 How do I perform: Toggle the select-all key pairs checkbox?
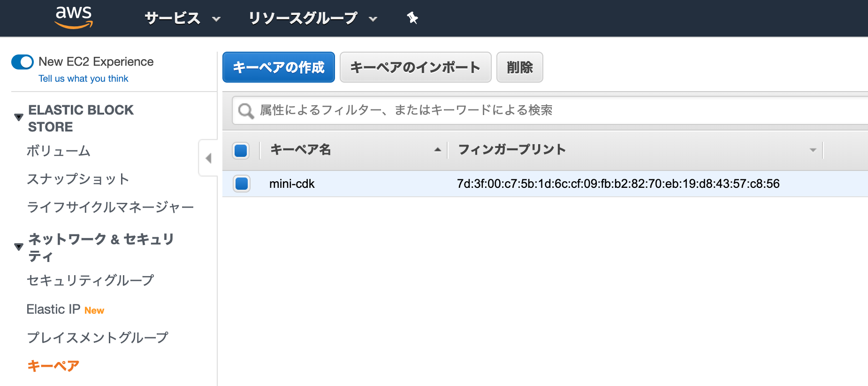point(241,150)
